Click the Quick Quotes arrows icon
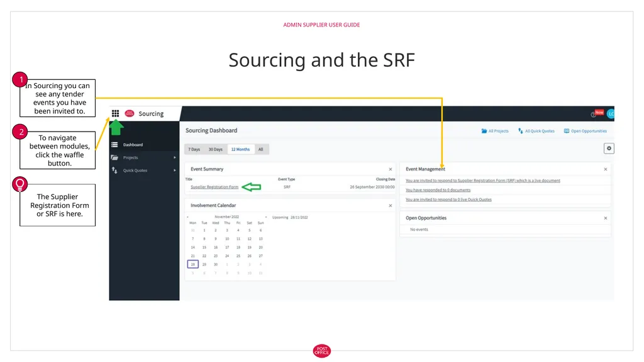Screen dimensions: 644x362 [114, 171]
